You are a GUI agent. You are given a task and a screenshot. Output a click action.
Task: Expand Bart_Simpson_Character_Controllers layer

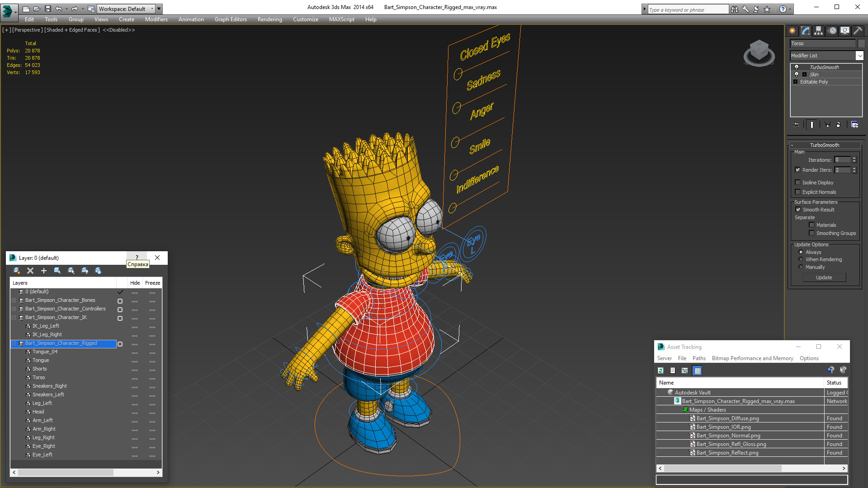point(14,309)
